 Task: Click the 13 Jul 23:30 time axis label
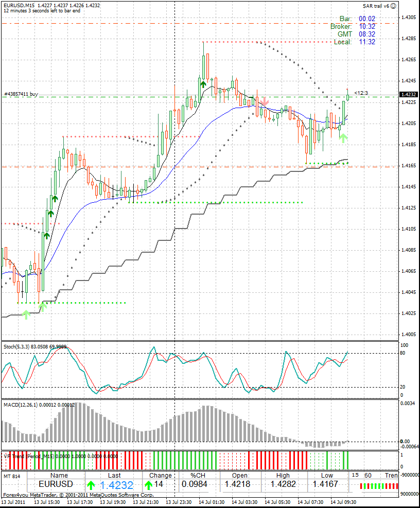click(x=179, y=502)
